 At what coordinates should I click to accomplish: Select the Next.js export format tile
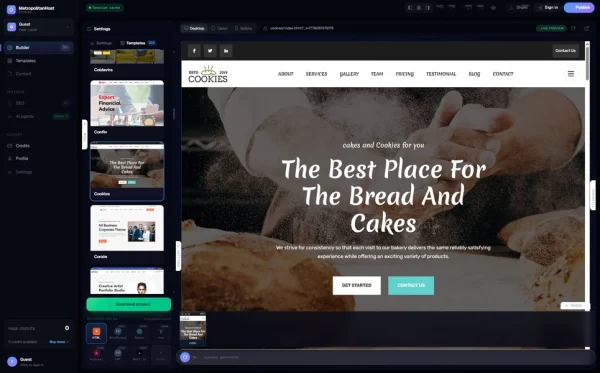click(x=139, y=355)
